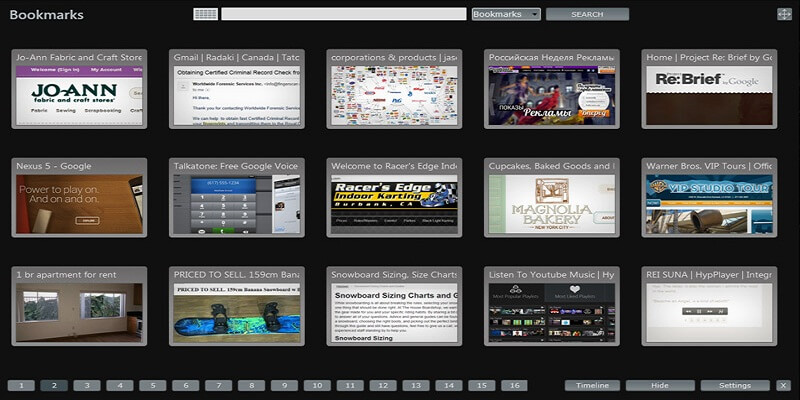The image size is (800, 400).
Task: Click the "Jo-Ann Fabric and Craft Store" title text
Action: pos(79,57)
